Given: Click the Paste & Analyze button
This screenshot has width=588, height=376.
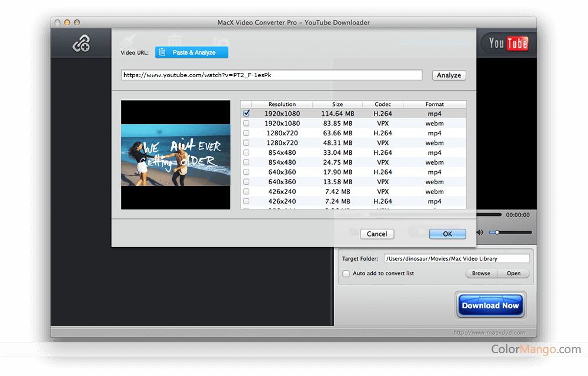Looking at the screenshot, I should point(192,52).
